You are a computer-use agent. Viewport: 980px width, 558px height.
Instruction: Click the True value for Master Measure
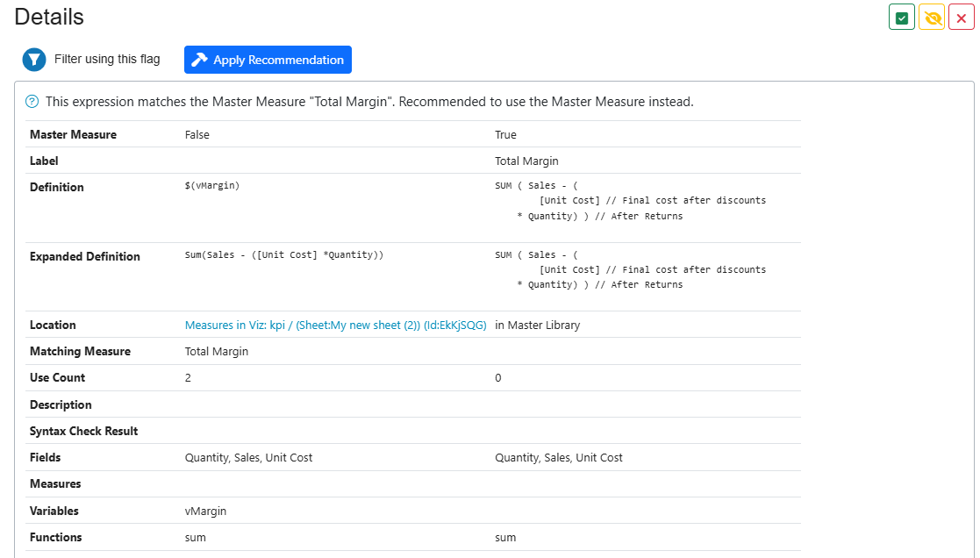pos(505,135)
